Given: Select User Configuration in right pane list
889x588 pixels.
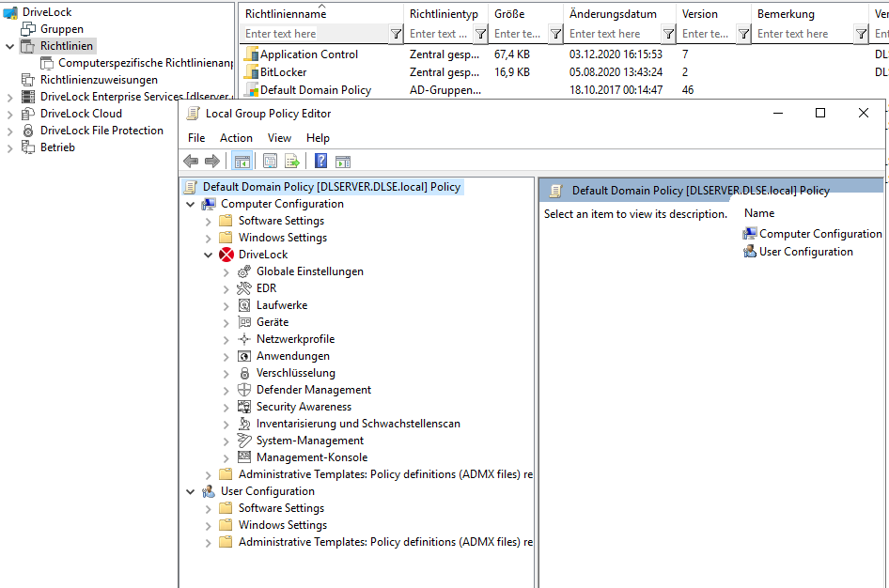Looking at the screenshot, I should click(x=805, y=252).
